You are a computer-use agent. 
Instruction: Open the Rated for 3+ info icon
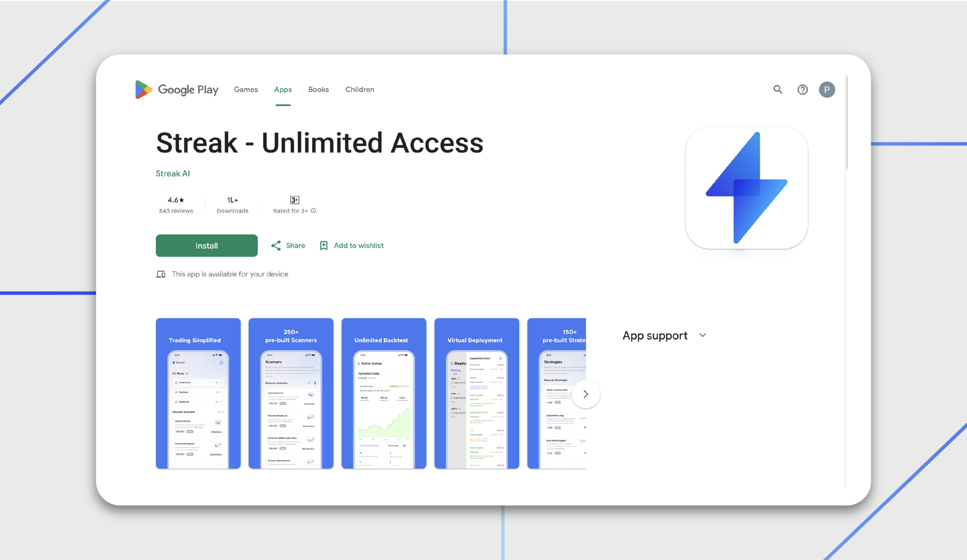tap(314, 211)
